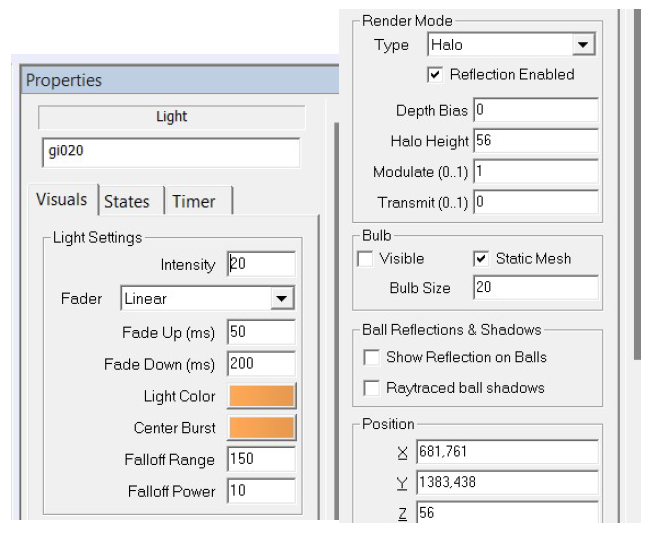Enable the bulb Visible checkbox
The image size is (653, 535).
click(x=365, y=259)
